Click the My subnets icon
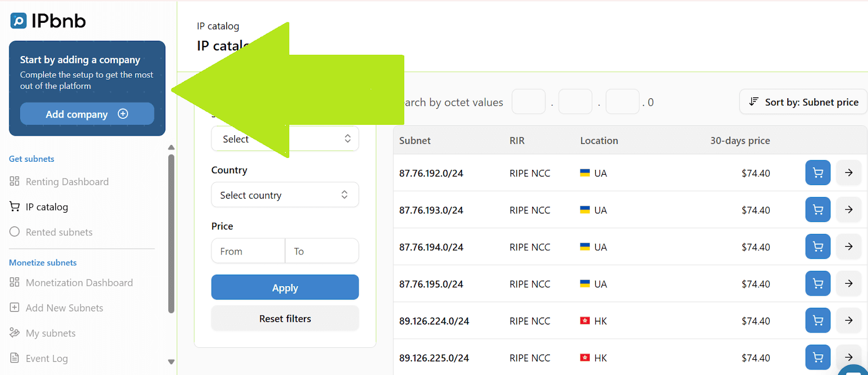 click(x=15, y=333)
